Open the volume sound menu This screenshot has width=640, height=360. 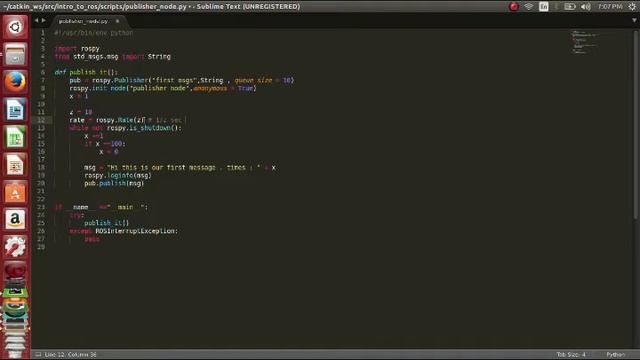(x=586, y=7)
